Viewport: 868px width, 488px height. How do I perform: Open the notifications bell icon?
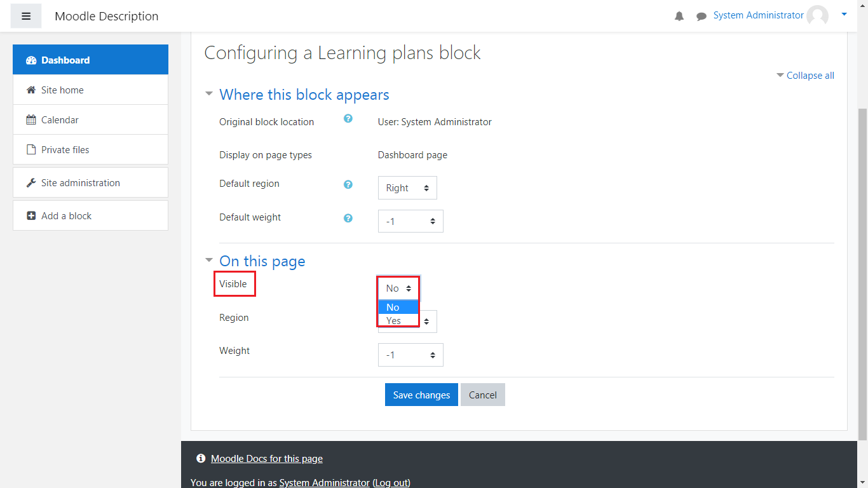point(679,17)
